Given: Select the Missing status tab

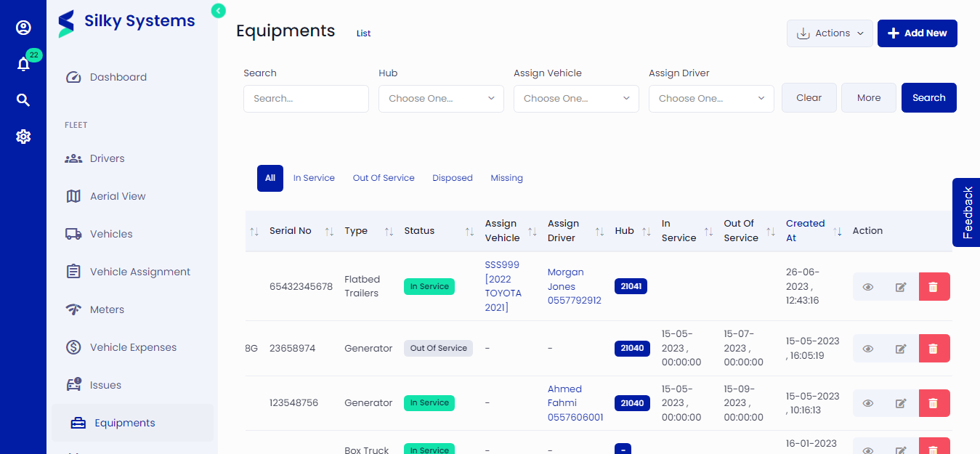Looking at the screenshot, I should tap(506, 178).
